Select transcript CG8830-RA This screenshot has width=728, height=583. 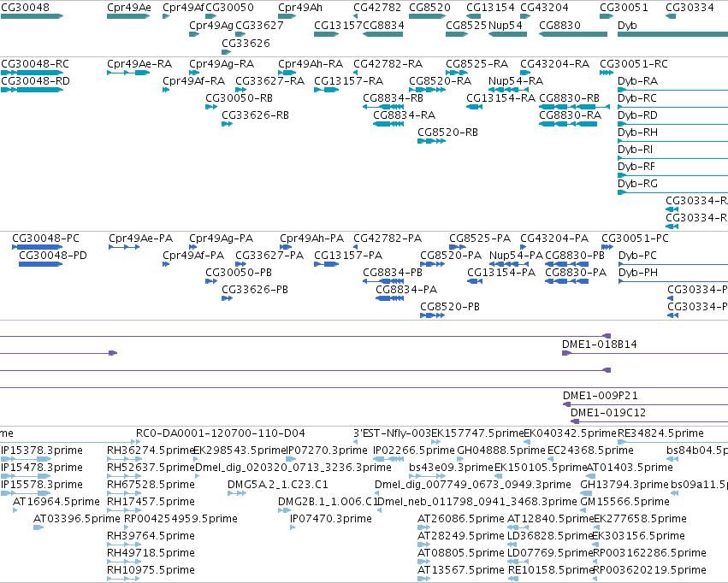(x=570, y=115)
